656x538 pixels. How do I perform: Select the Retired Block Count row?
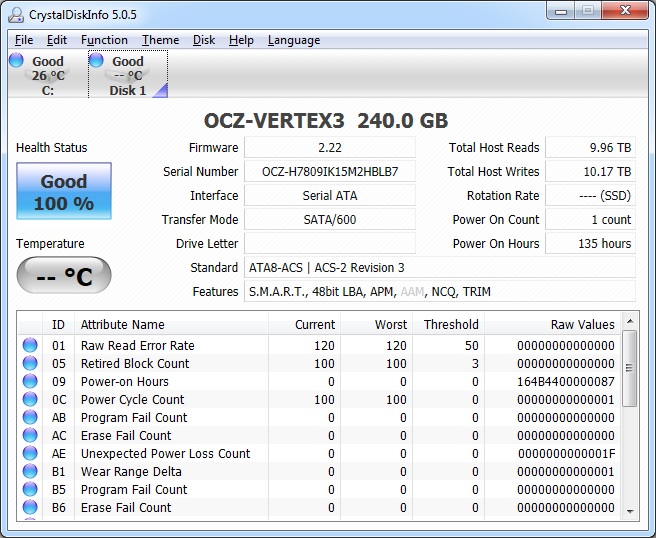point(319,364)
